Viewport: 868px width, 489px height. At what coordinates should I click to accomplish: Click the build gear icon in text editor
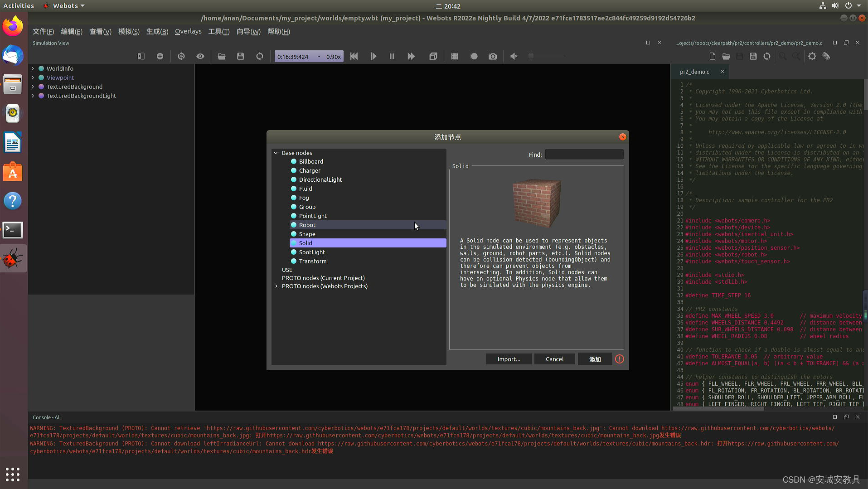point(812,56)
